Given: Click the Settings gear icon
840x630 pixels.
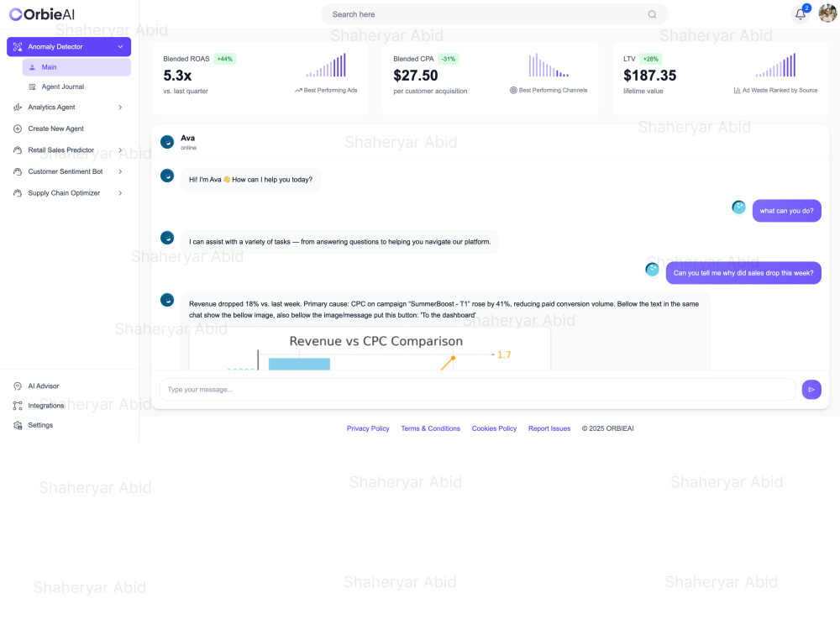Looking at the screenshot, I should pyautogui.click(x=18, y=425).
